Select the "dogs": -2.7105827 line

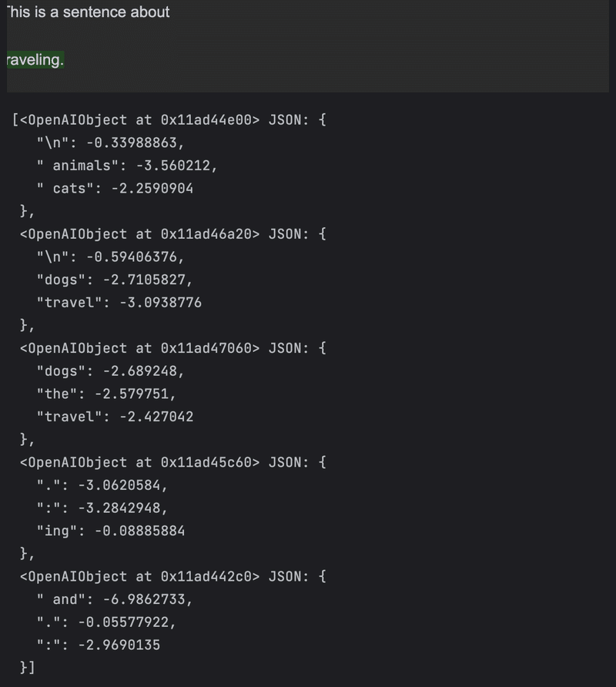click(115, 280)
